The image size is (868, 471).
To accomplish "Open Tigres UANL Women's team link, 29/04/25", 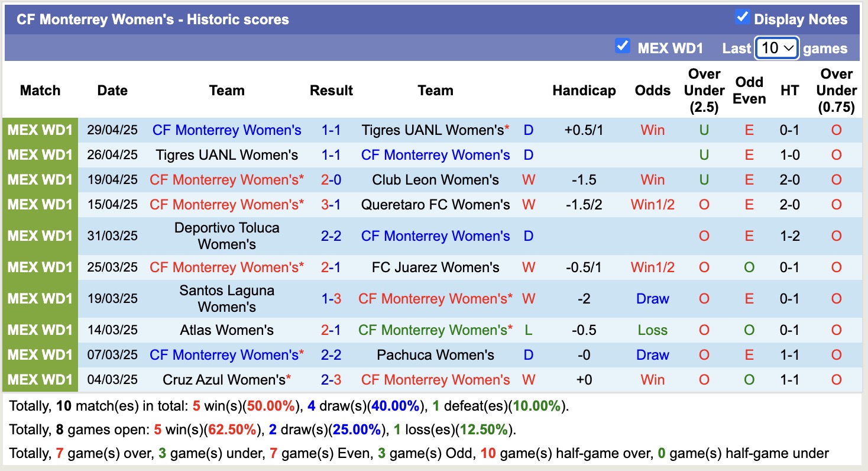I will click(432, 130).
